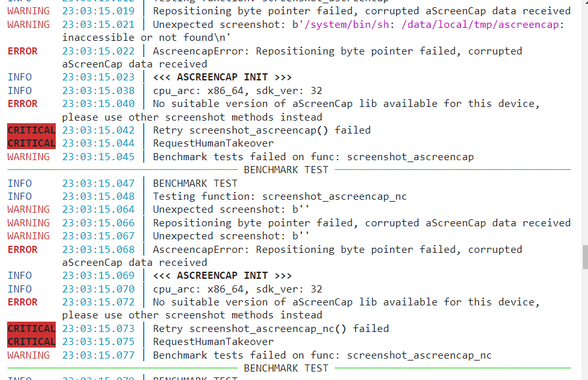Viewport: 588px width, 380px height.
Task: Click the vertical scrollbar thumb
Action: 583,257
